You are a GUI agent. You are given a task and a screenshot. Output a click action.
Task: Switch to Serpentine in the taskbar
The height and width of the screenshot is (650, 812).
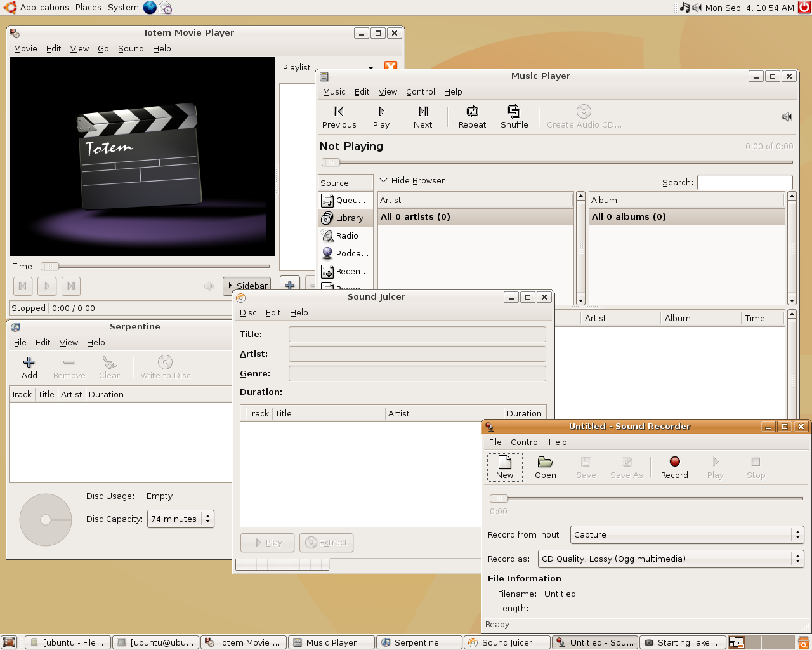[x=419, y=642]
